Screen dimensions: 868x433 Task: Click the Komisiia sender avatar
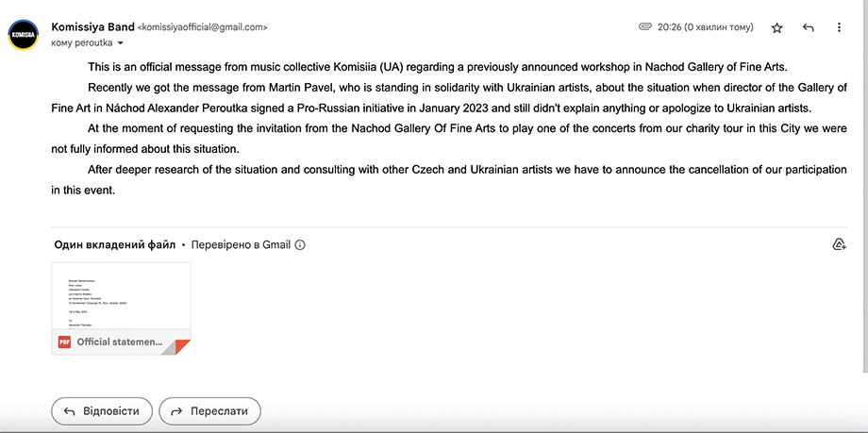(24, 34)
